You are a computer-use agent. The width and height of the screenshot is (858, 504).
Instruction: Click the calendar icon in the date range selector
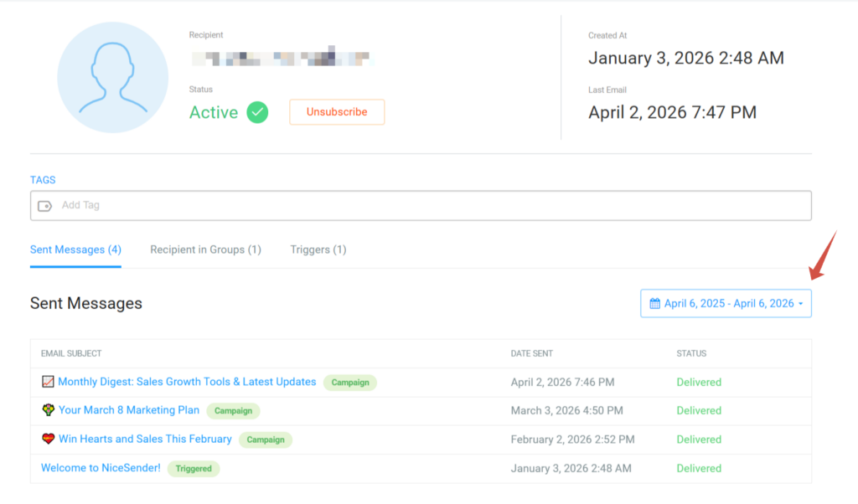(x=654, y=303)
